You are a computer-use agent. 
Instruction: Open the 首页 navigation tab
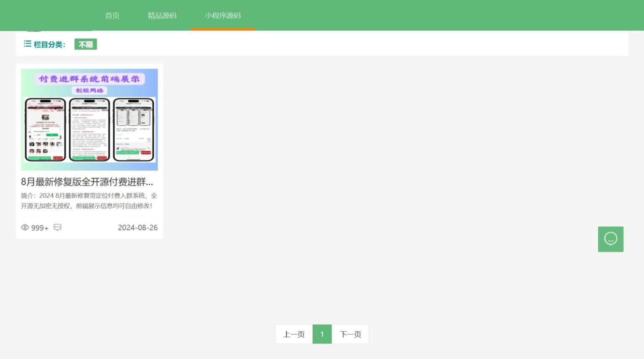(x=112, y=16)
